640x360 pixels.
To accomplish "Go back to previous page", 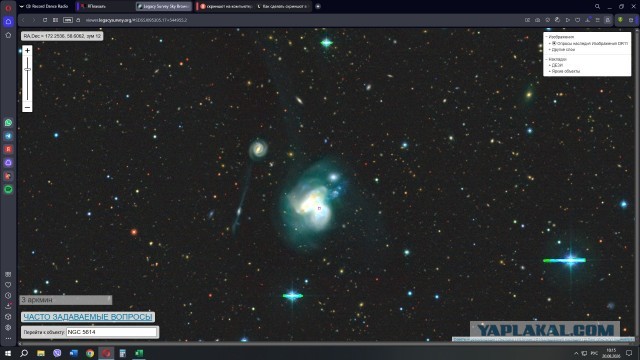I will click(23, 20).
